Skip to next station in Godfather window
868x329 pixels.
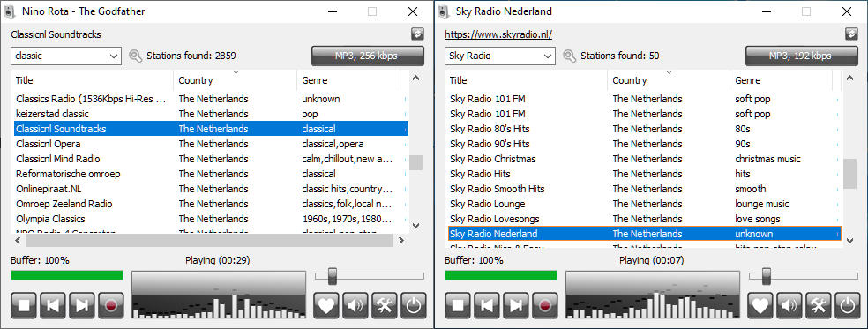82,305
